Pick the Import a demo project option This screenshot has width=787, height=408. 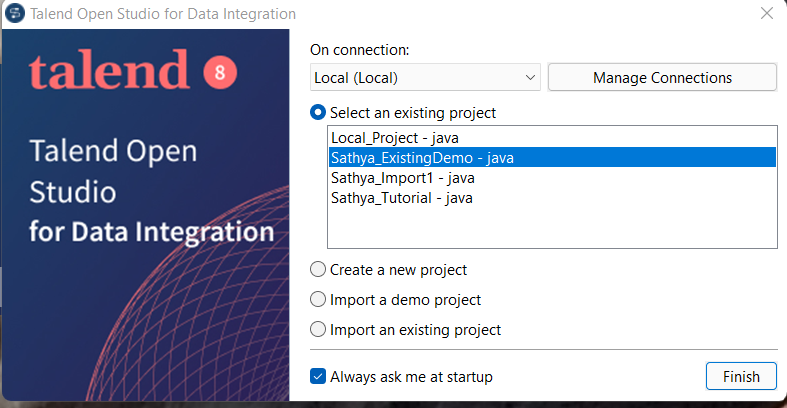[x=318, y=299]
